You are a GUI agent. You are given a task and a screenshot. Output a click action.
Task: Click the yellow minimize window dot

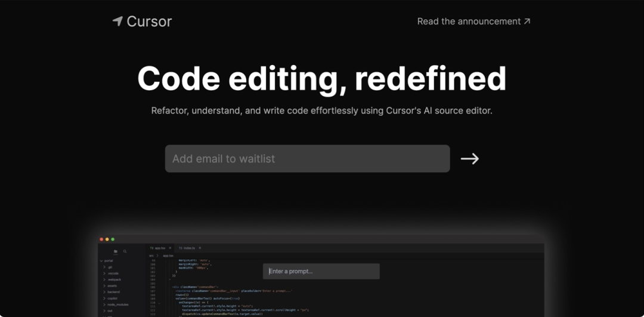pos(107,239)
